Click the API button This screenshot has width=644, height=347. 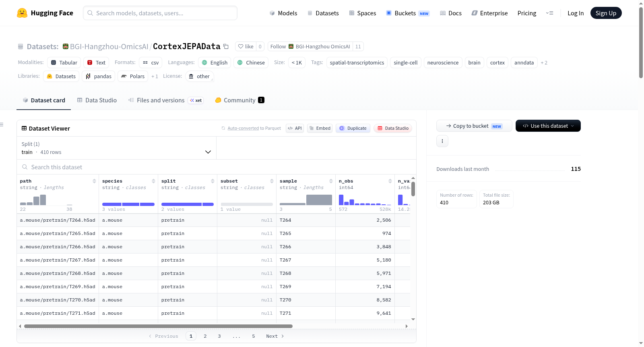[x=295, y=128]
